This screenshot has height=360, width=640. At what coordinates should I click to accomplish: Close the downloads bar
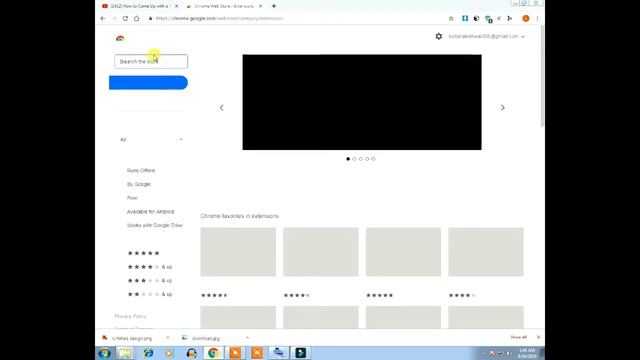click(538, 337)
